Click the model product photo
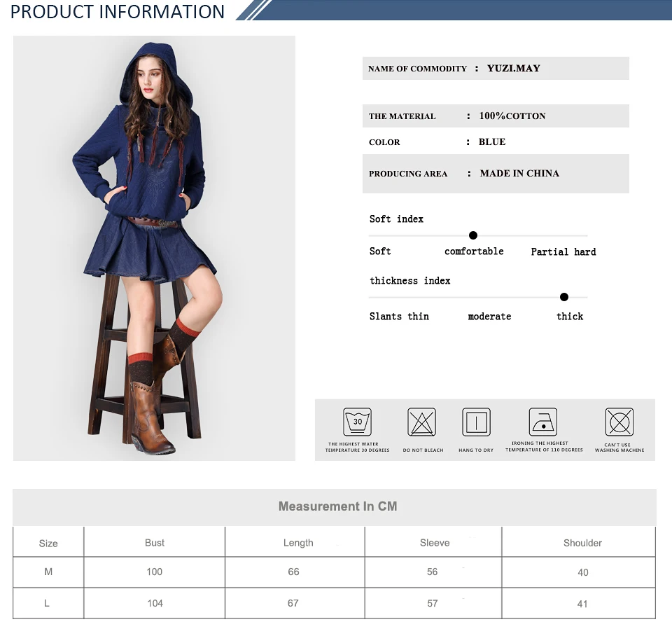Image resolution: width=672 pixels, height=643 pixels. coord(154,248)
